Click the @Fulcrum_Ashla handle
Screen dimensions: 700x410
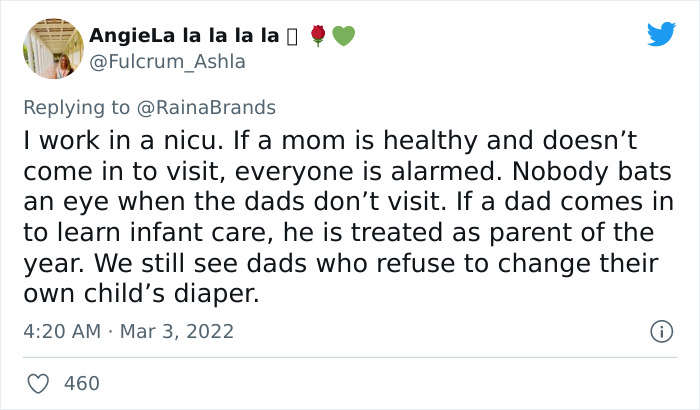pos(167,61)
